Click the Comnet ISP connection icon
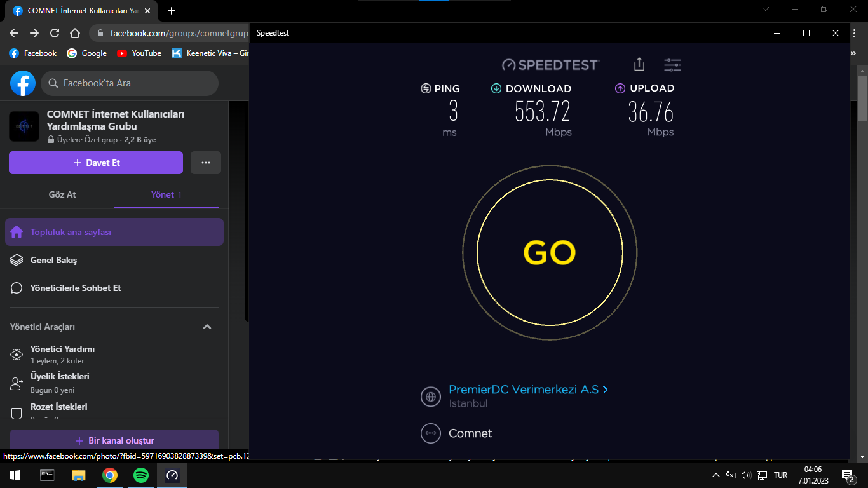This screenshot has width=868, height=488. pyautogui.click(x=431, y=433)
